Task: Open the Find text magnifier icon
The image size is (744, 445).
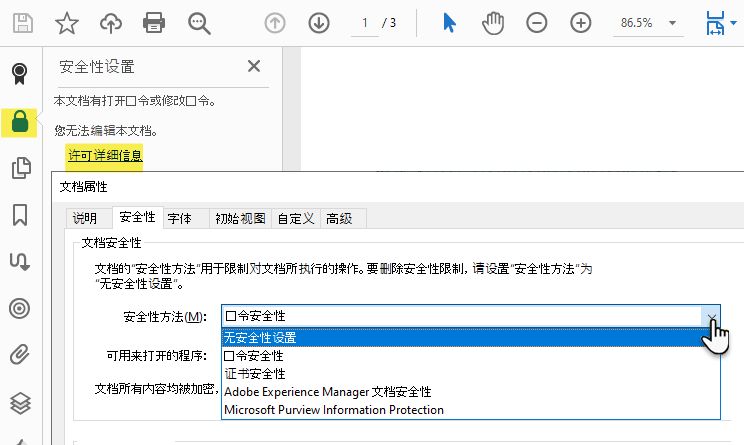Action: coord(199,23)
